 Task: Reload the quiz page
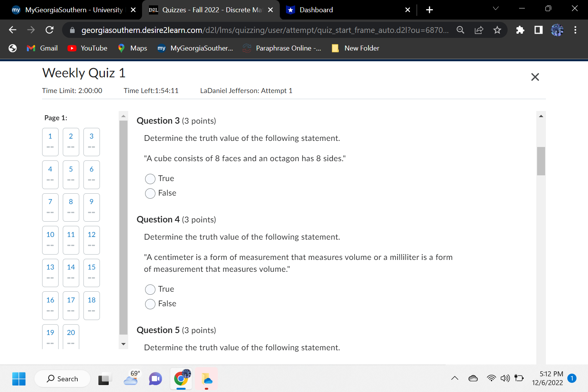pyautogui.click(x=49, y=30)
